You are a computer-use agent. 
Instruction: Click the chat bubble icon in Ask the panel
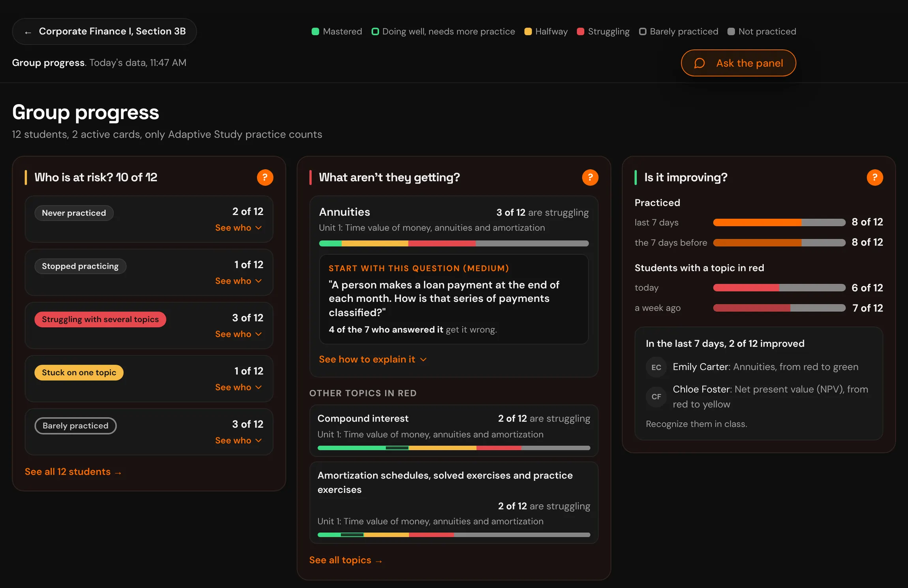pos(699,63)
